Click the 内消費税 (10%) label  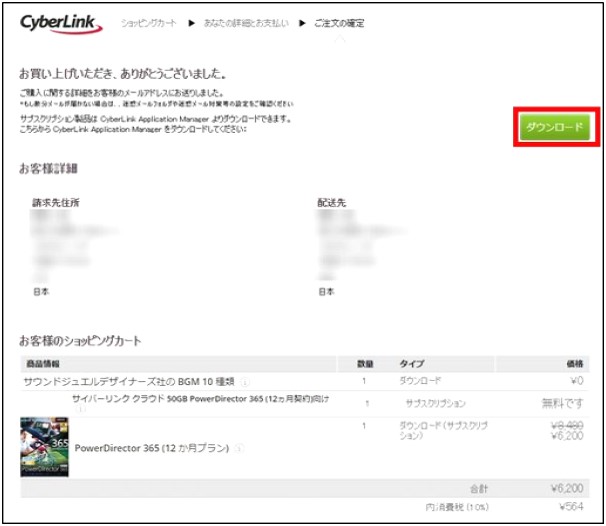(457, 507)
